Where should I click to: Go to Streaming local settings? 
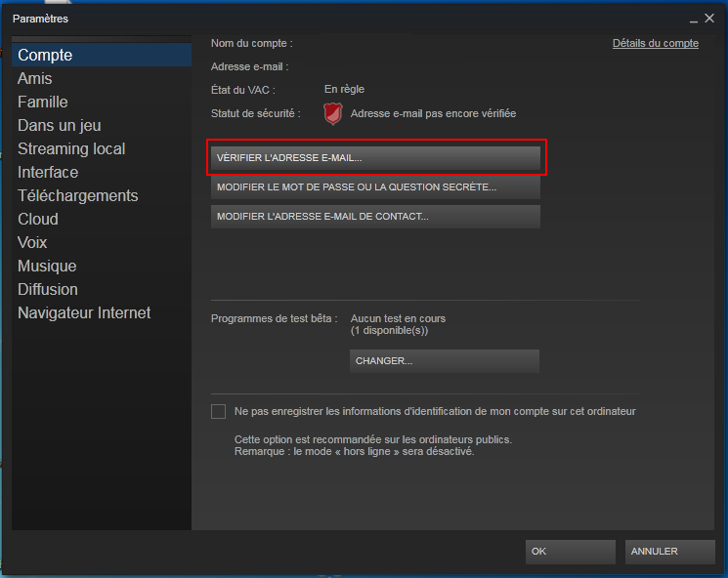click(102, 149)
